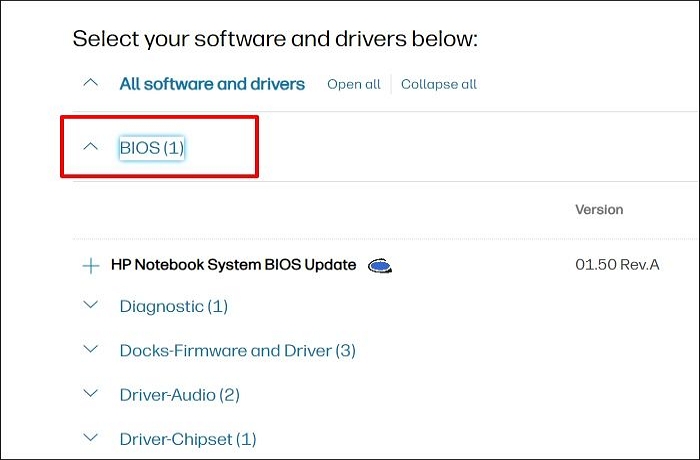Select the BIOS (1) category label
Viewport: 700px width, 460px height.
coord(152,148)
